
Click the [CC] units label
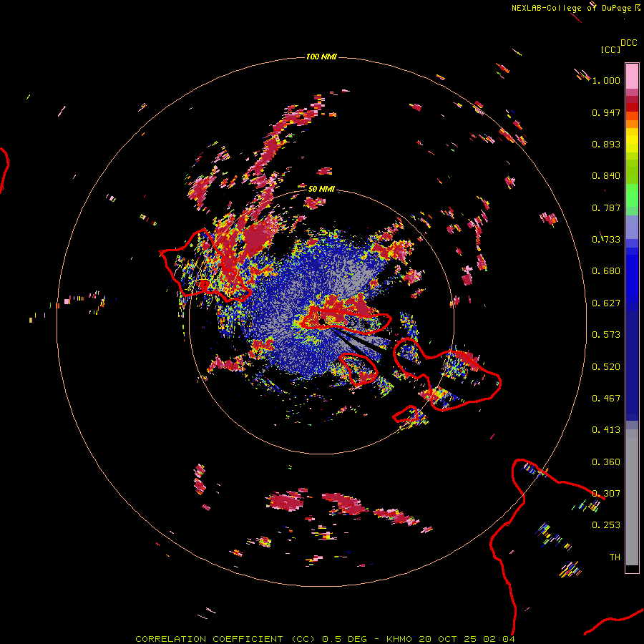coord(610,49)
